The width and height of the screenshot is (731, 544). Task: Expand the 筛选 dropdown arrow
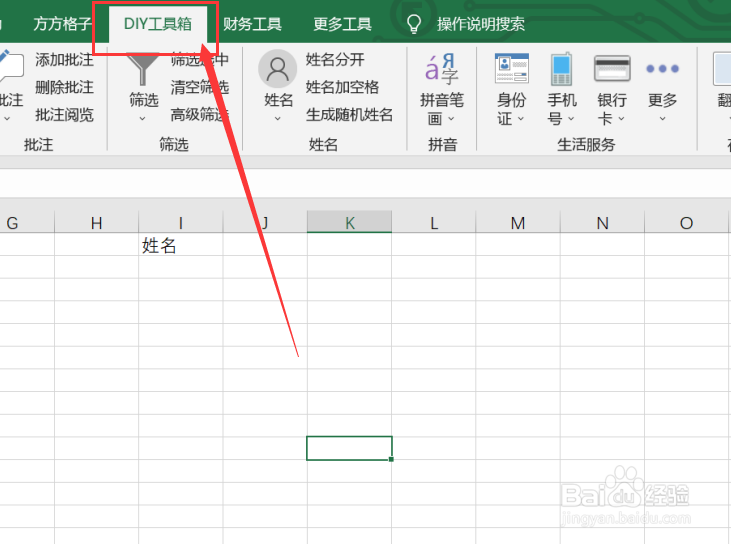point(143,119)
